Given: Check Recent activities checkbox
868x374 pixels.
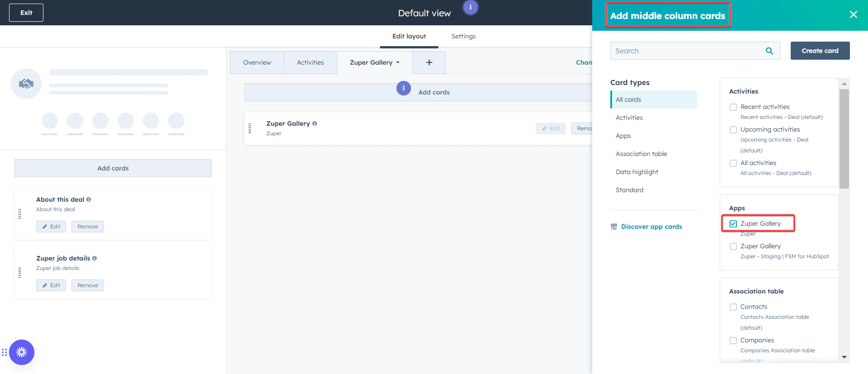Looking at the screenshot, I should pos(733,107).
